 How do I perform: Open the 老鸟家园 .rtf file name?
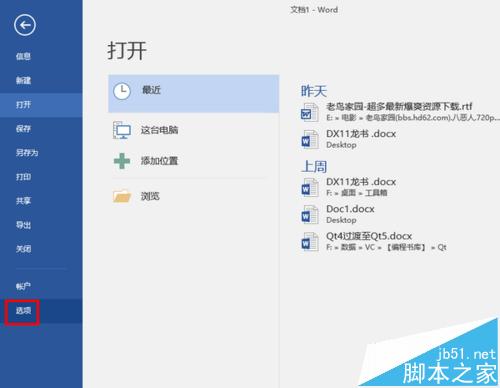(x=399, y=107)
